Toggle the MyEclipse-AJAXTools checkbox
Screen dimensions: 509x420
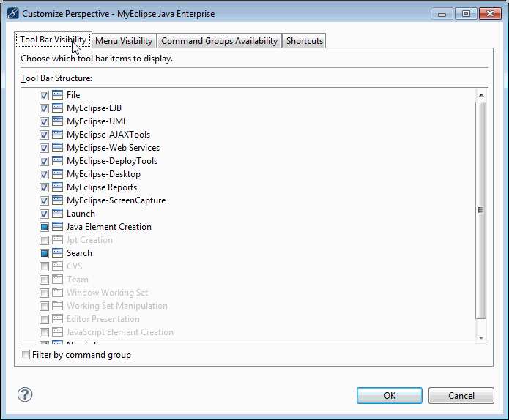pyautogui.click(x=44, y=135)
